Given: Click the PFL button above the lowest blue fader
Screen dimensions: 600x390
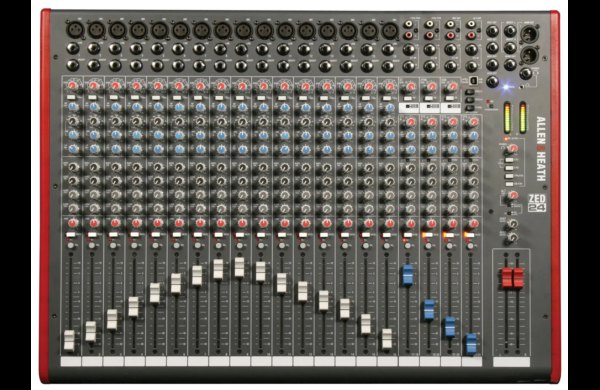Looking at the screenshot, I should tap(471, 245).
